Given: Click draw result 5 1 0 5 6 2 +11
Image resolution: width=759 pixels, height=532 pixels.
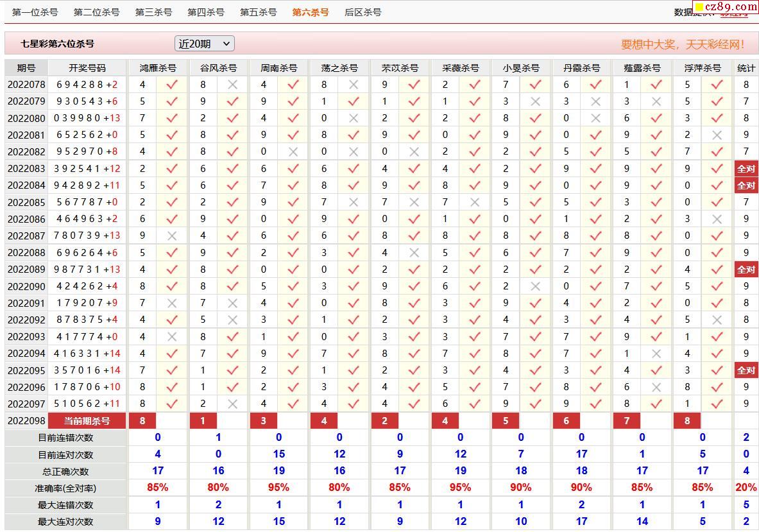Looking at the screenshot, I should 87,404.
